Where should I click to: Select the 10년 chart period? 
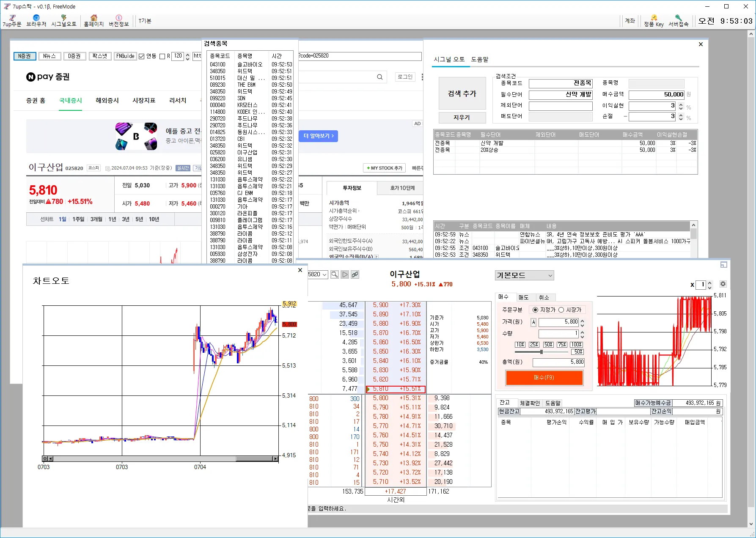[154, 219]
